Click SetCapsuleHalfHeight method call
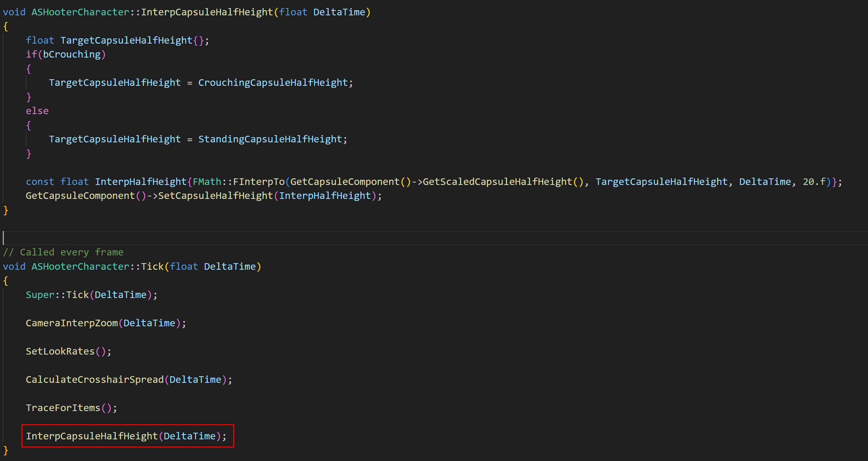The width and height of the screenshot is (868, 461). pyautogui.click(x=215, y=196)
